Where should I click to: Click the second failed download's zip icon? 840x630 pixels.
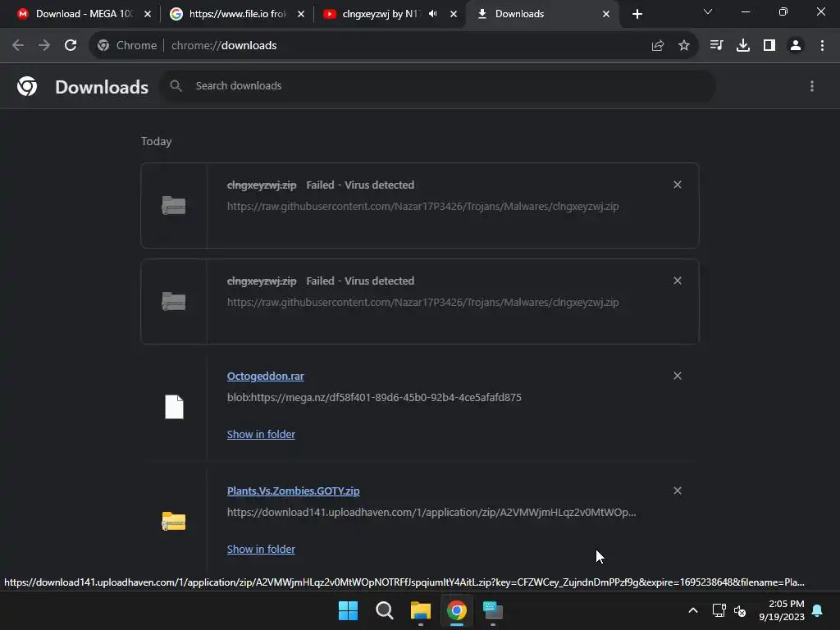click(x=174, y=301)
